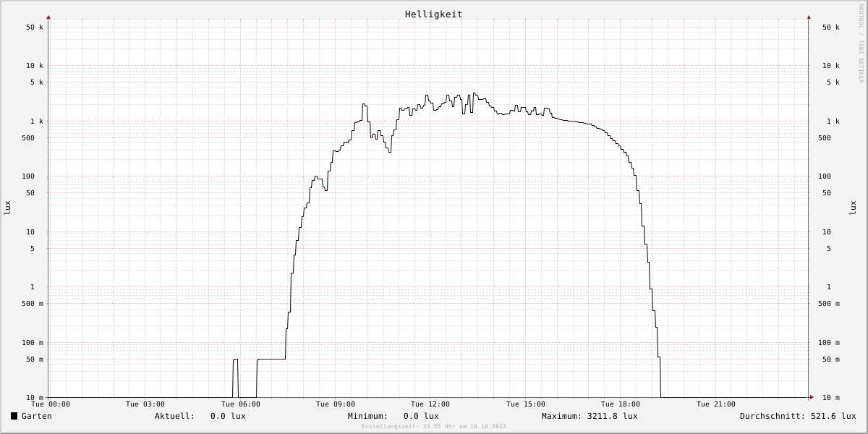This screenshot has width=868, height=434.
Task: Click the Tue 09:00 time axis label
Action: coord(336,404)
